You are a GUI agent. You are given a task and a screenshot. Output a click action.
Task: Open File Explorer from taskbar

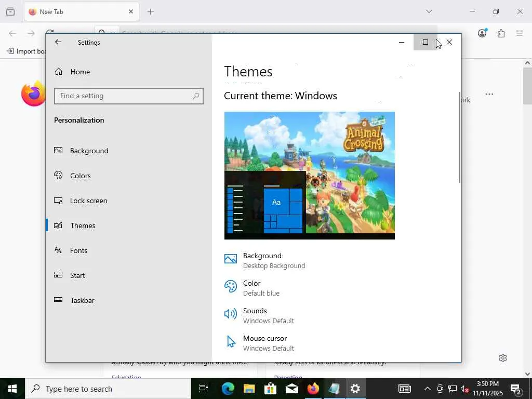(249, 389)
